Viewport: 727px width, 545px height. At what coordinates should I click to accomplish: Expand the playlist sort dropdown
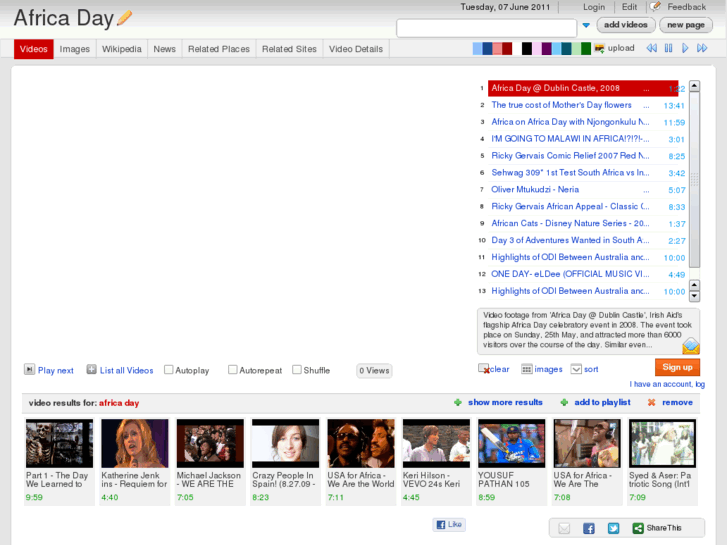[576, 369]
